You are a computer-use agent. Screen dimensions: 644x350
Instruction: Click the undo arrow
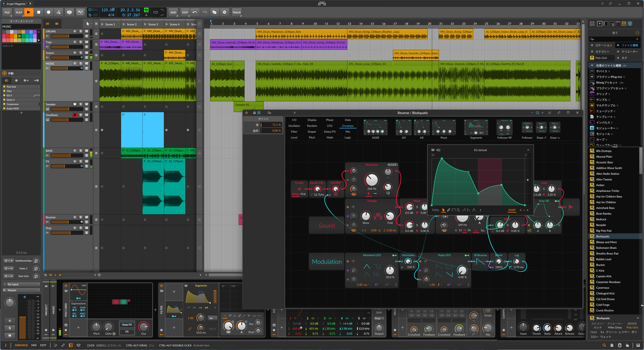(195, 12)
